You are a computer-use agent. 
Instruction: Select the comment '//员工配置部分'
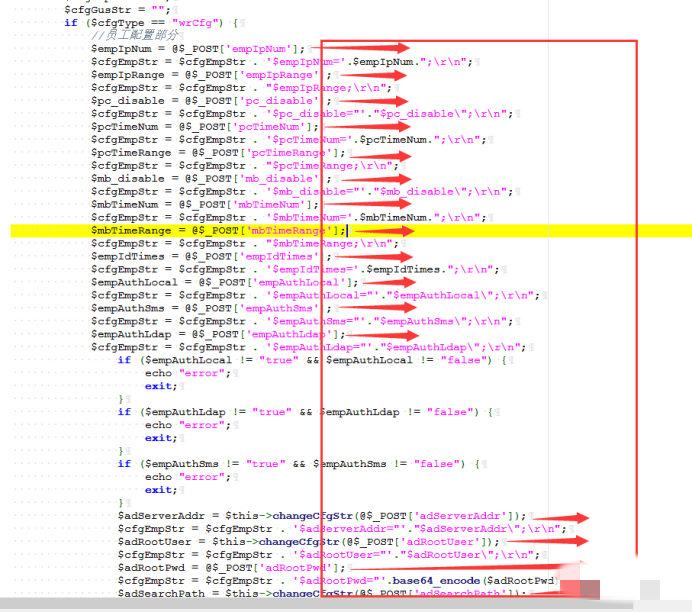(x=135, y=35)
